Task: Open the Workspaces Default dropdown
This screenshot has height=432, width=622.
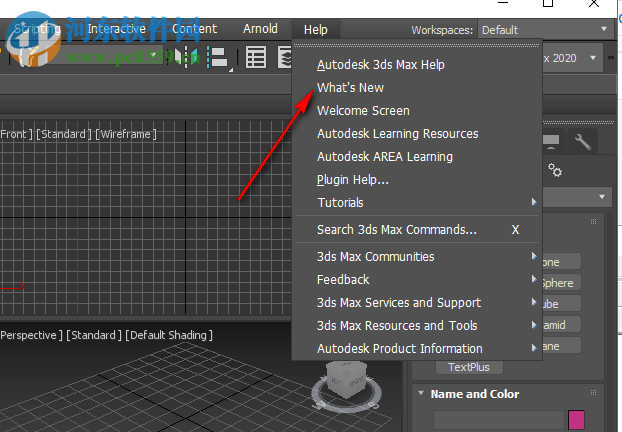Action: click(x=544, y=29)
